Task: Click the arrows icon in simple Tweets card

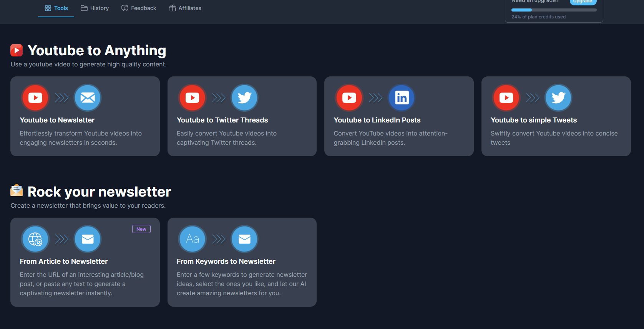Action: coord(533,98)
